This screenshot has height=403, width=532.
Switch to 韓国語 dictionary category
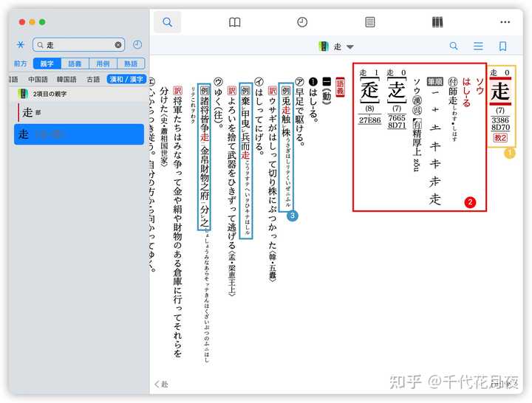pos(66,79)
